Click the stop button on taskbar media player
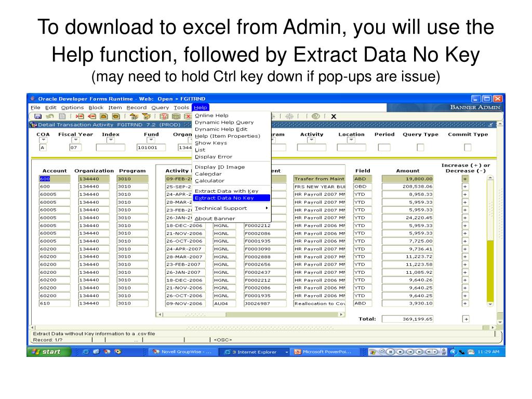Screen dimensions: 532x399 point(400,352)
